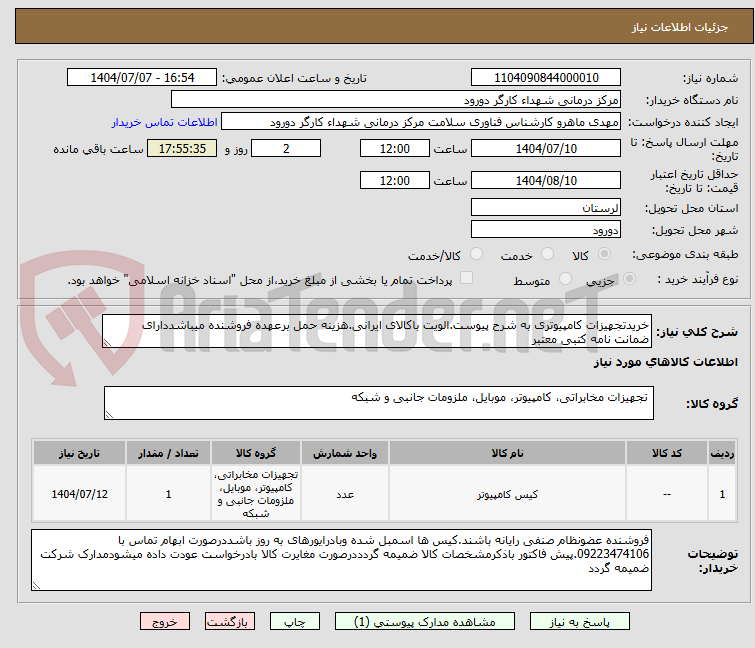Click the 'بازگشت' back button
Screen dimensions: 755x648
[x=229, y=621]
